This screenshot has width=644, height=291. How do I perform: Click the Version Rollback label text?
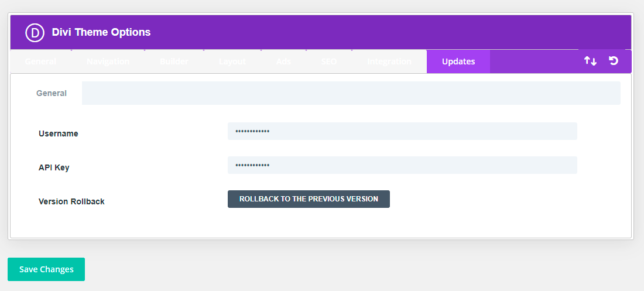[x=71, y=201]
